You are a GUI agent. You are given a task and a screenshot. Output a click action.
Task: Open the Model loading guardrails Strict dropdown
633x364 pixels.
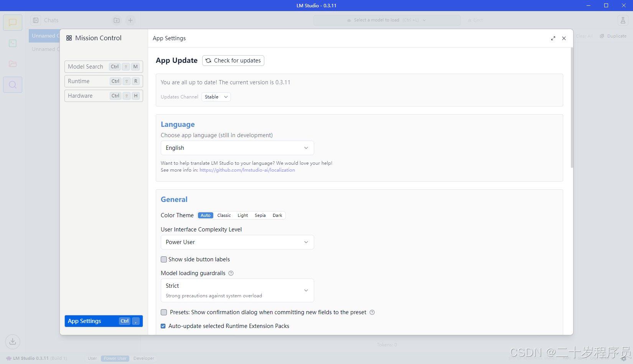[x=237, y=290]
